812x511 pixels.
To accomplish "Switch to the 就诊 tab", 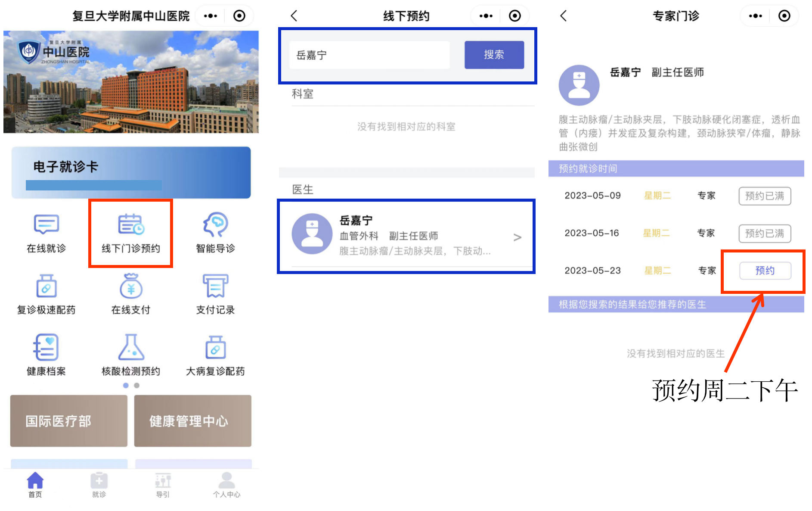I will tap(99, 485).
